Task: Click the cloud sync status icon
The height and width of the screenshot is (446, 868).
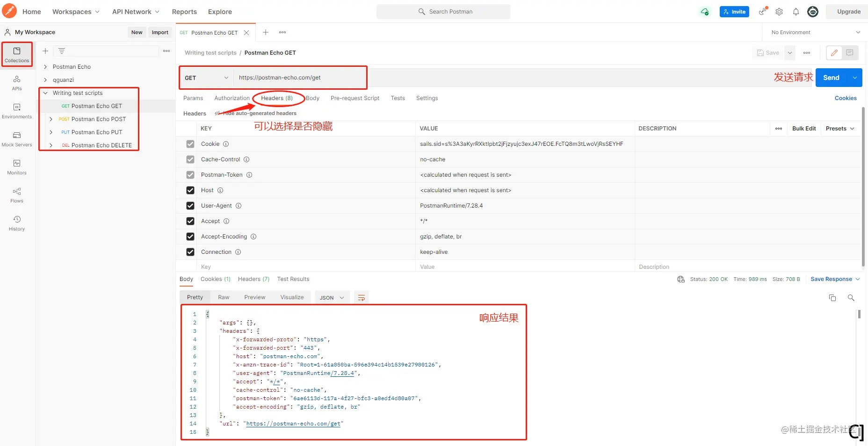Action: point(705,12)
